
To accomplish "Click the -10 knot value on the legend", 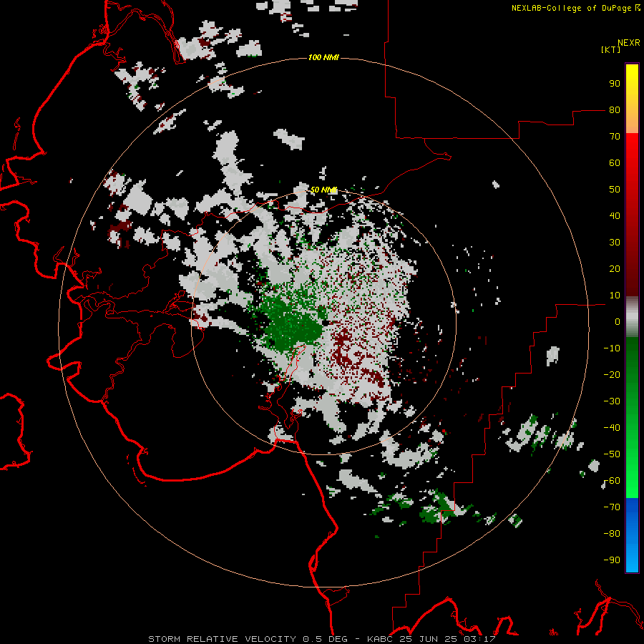I will [x=612, y=348].
